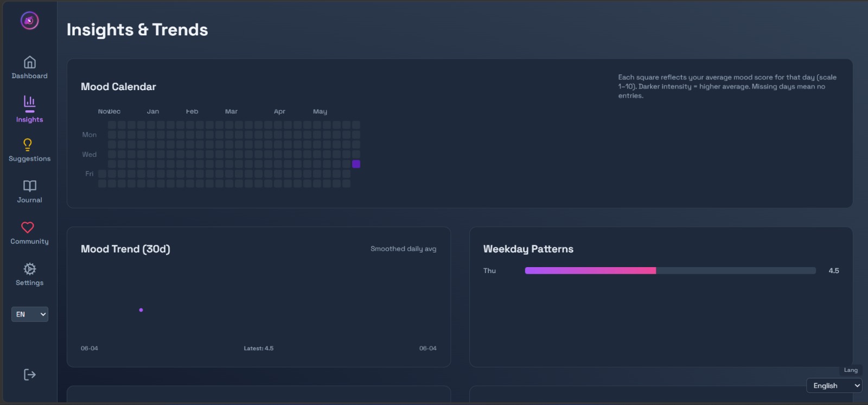Click the Fri row label in calendar
Screen dimensions: 868x405
point(90,174)
